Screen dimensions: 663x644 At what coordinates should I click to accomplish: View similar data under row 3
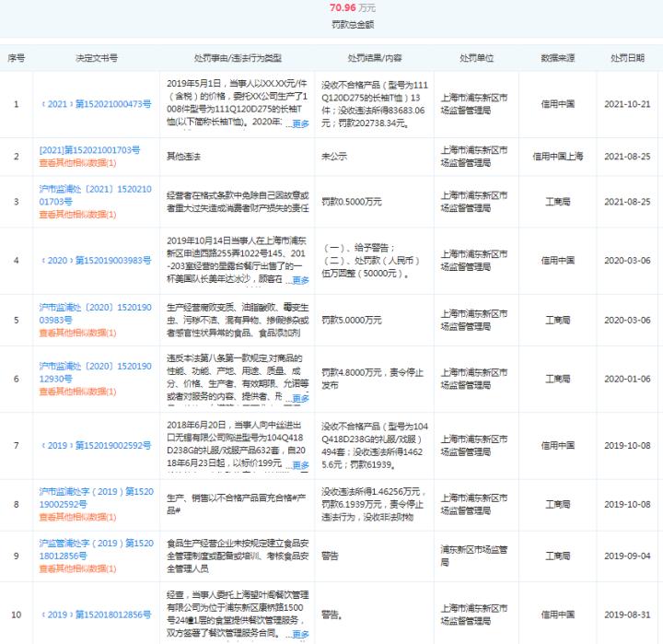tap(77, 215)
